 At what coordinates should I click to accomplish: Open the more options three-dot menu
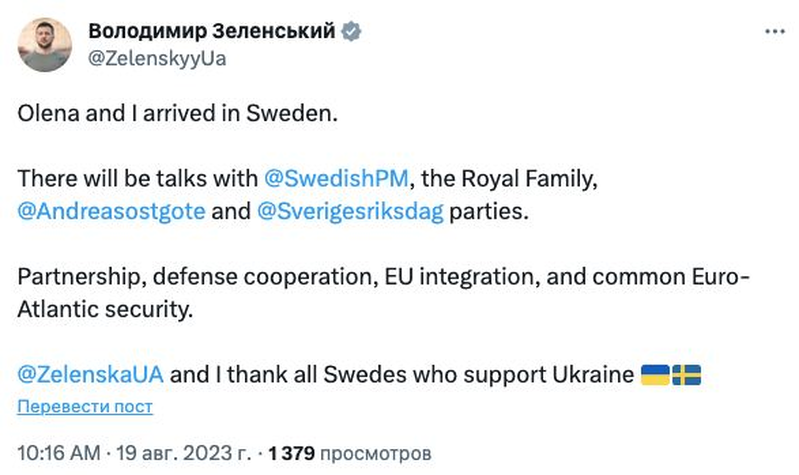[774, 31]
